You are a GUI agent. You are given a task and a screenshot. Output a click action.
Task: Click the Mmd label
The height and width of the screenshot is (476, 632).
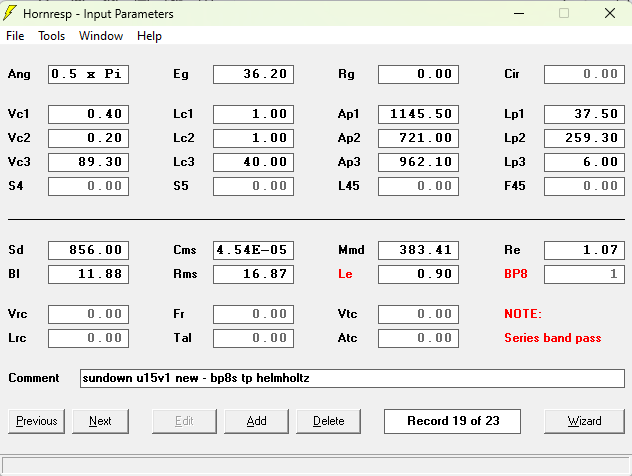(351, 250)
